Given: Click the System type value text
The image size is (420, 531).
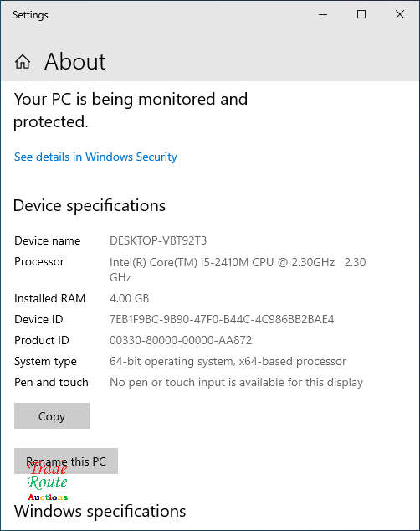Looking at the screenshot, I should point(228,361).
